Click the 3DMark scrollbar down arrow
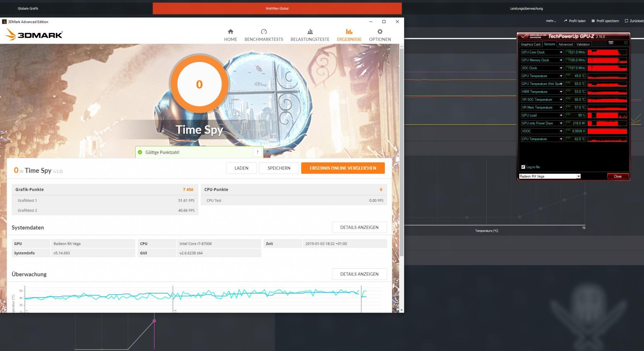The image size is (644, 351). click(401, 310)
